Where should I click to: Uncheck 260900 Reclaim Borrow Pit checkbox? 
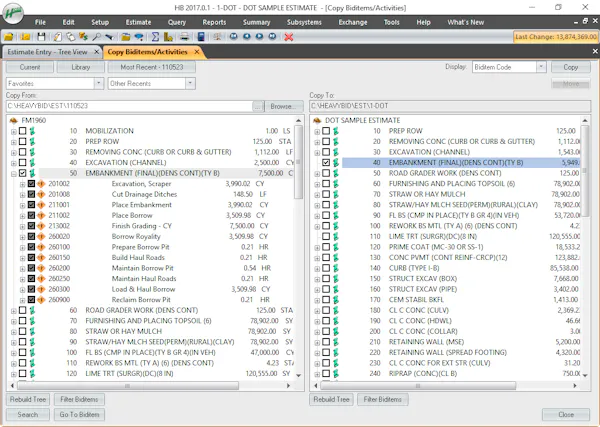coord(31,300)
